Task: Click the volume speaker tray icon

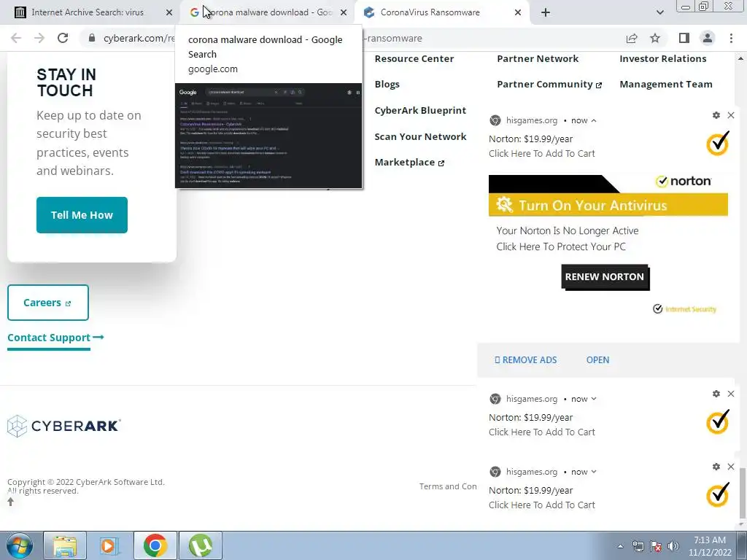Action: pyautogui.click(x=673, y=546)
